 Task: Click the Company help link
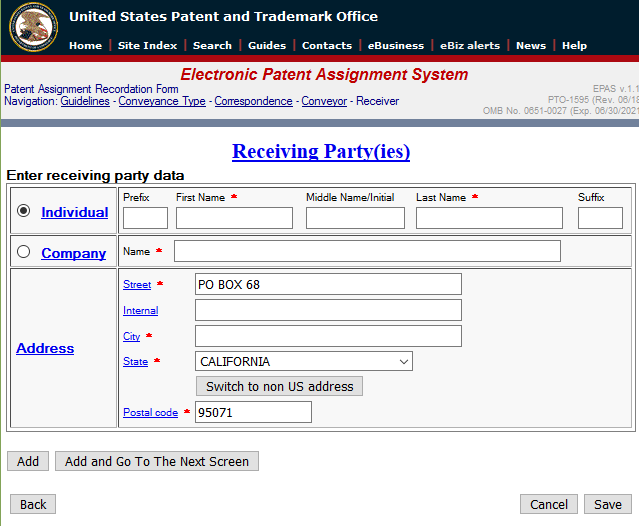point(73,253)
